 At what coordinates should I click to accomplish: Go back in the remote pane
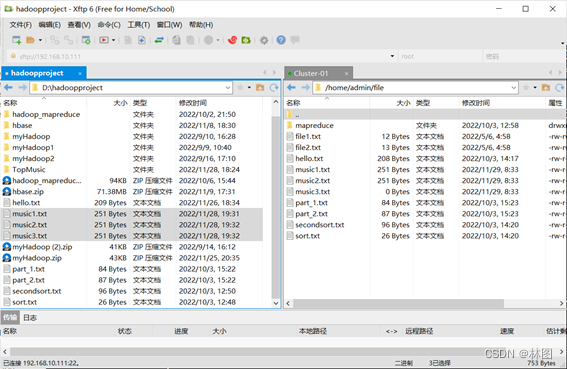291,88
